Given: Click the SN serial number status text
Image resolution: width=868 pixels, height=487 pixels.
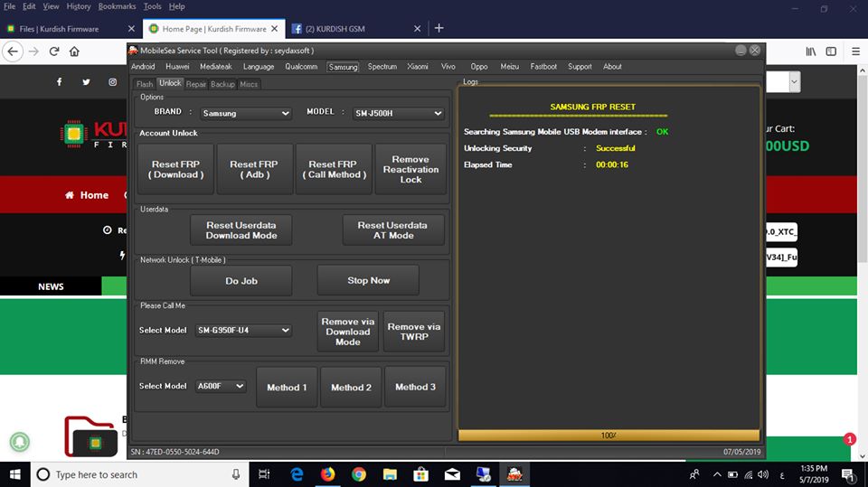Looking at the screenshot, I should pos(175,452).
